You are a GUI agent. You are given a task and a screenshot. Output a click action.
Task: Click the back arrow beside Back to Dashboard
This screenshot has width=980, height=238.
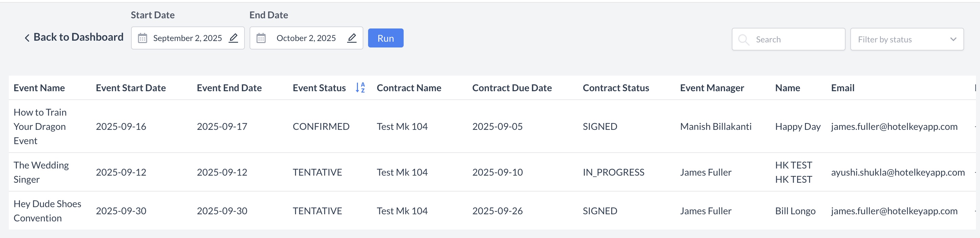(x=27, y=38)
